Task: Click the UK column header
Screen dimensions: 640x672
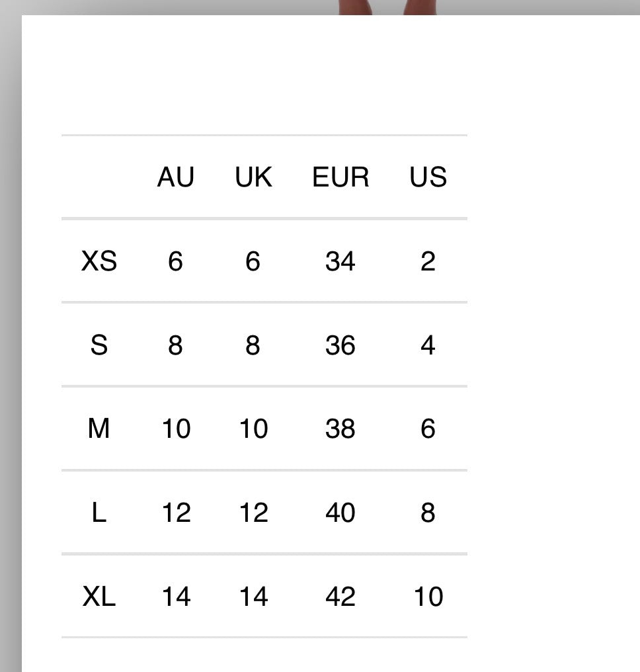Action: point(254,177)
